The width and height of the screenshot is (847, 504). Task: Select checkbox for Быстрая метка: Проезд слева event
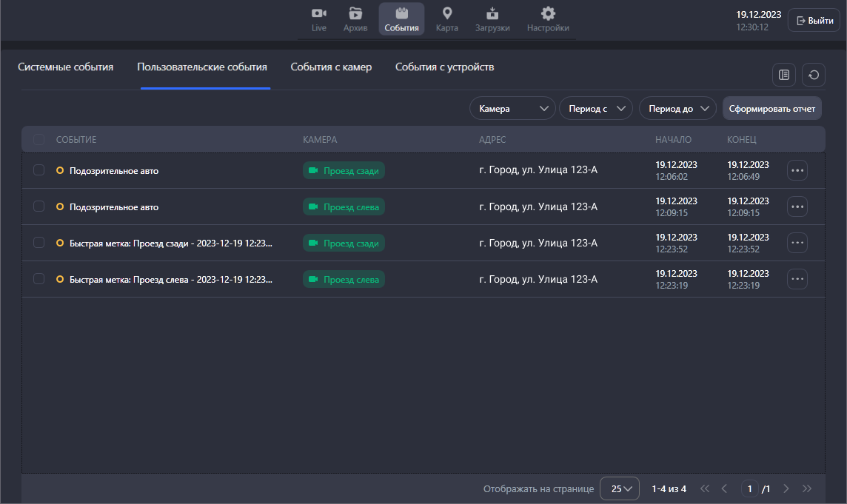point(39,279)
